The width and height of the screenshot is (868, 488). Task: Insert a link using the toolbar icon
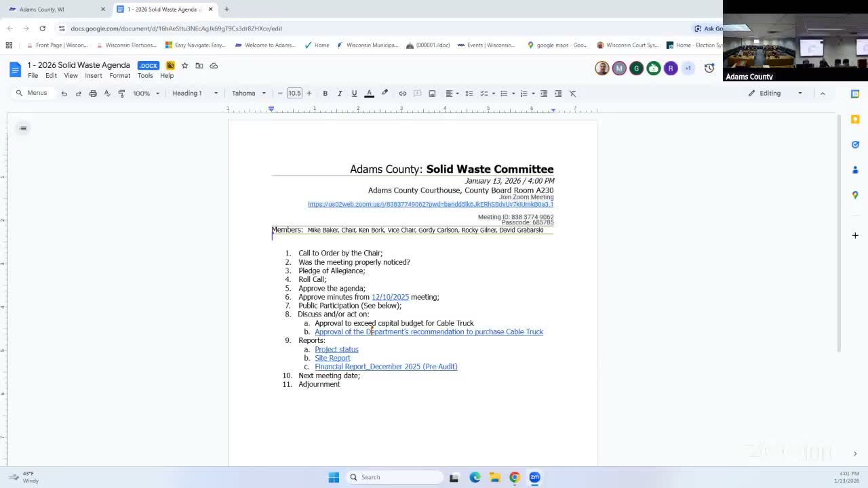click(x=402, y=93)
